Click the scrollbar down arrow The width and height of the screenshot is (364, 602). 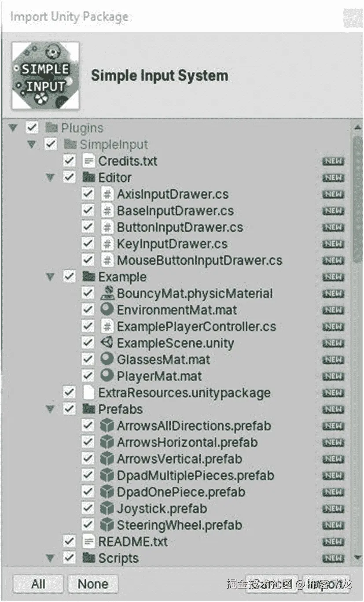click(357, 557)
